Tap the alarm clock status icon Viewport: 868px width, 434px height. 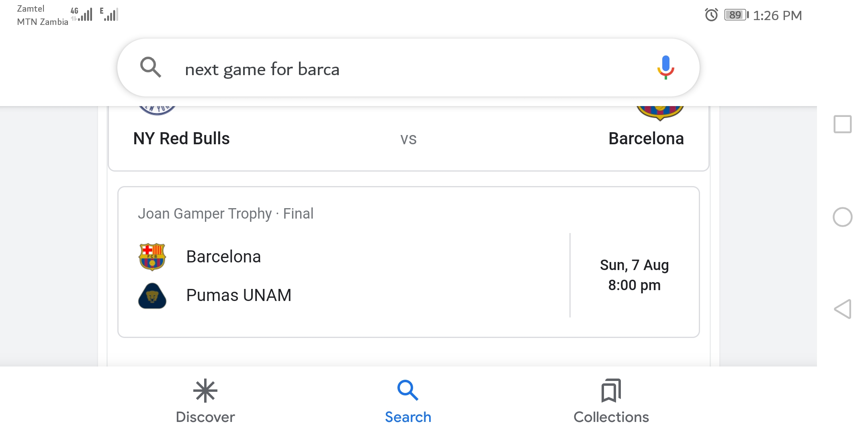[711, 15]
